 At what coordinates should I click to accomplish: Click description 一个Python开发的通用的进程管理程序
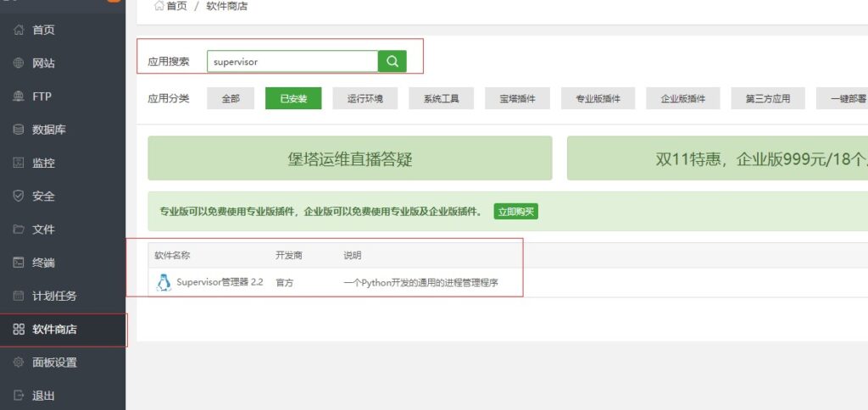click(x=420, y=282)
